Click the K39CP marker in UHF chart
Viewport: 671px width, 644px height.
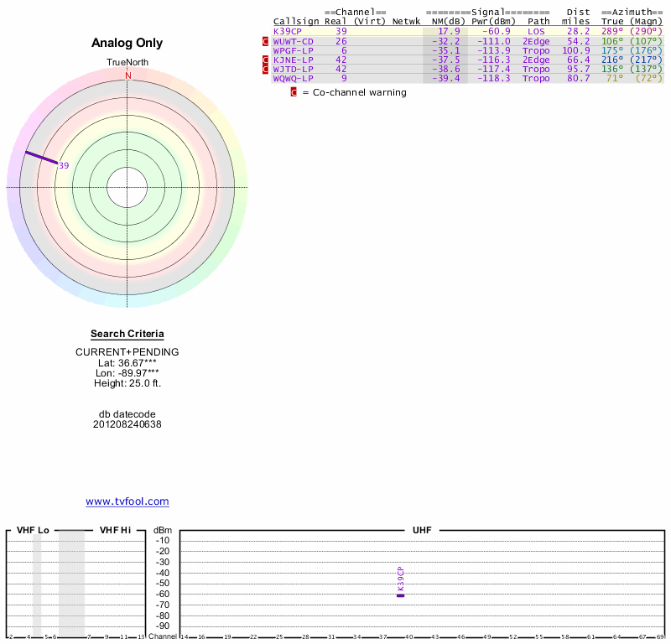click(401, 595)
